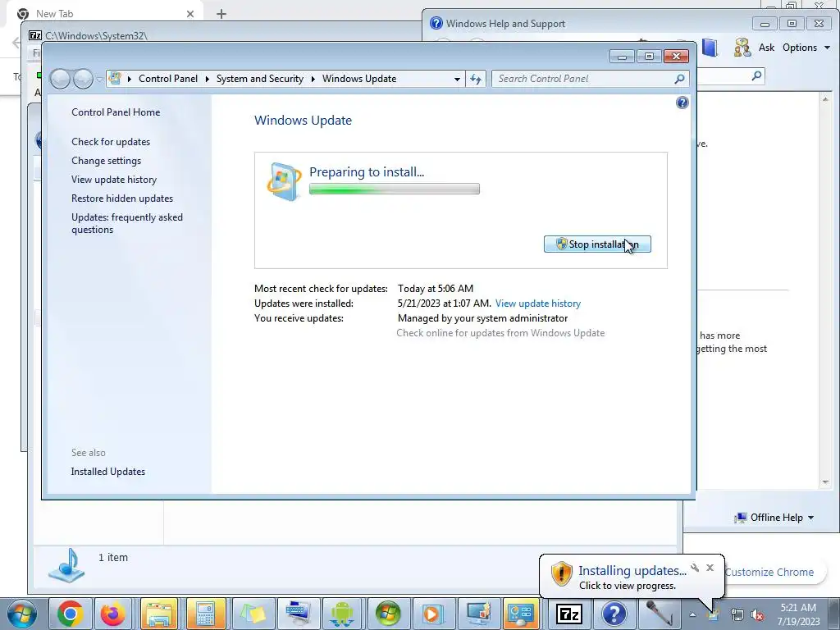Click System and Security breadcrumb

pyautogui.click(x=260, y=79)
